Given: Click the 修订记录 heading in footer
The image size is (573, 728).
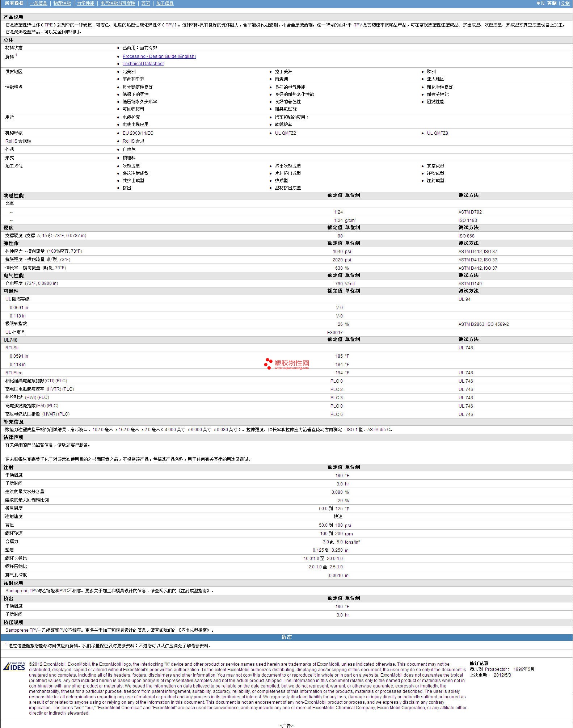Looking at the screenshot, I should click(x=479, y=664).
